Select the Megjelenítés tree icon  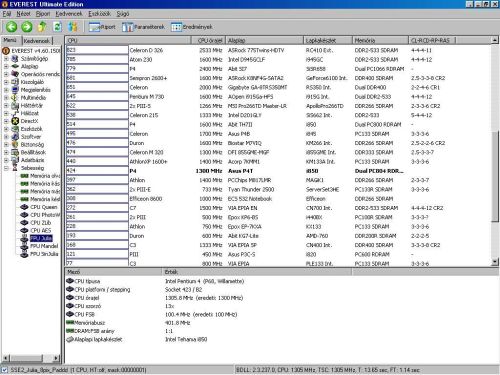click(15, 90)
